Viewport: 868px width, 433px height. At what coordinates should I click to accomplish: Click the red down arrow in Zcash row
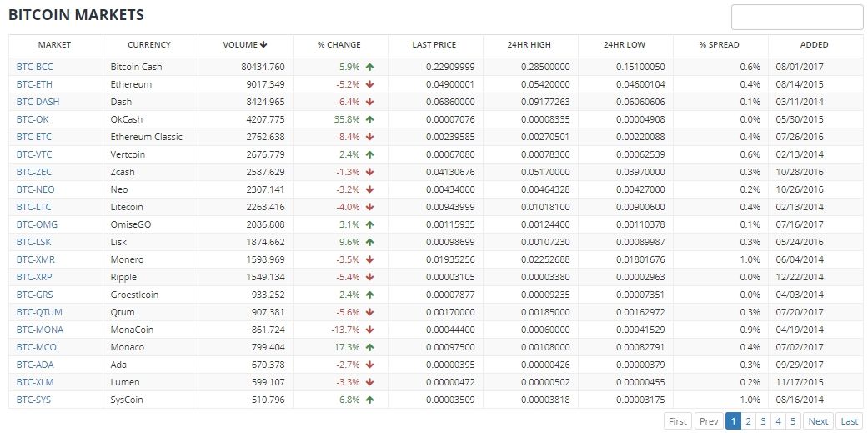[369, 172]
